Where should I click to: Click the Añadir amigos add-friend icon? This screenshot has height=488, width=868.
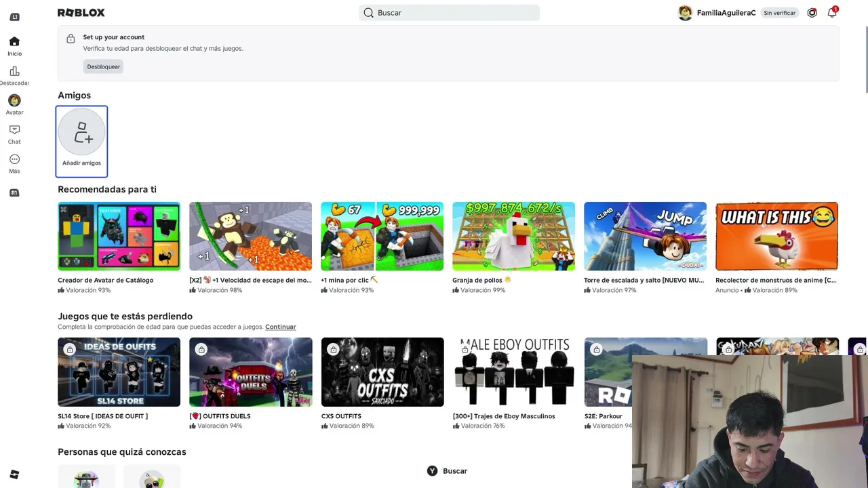click(81, 133)
